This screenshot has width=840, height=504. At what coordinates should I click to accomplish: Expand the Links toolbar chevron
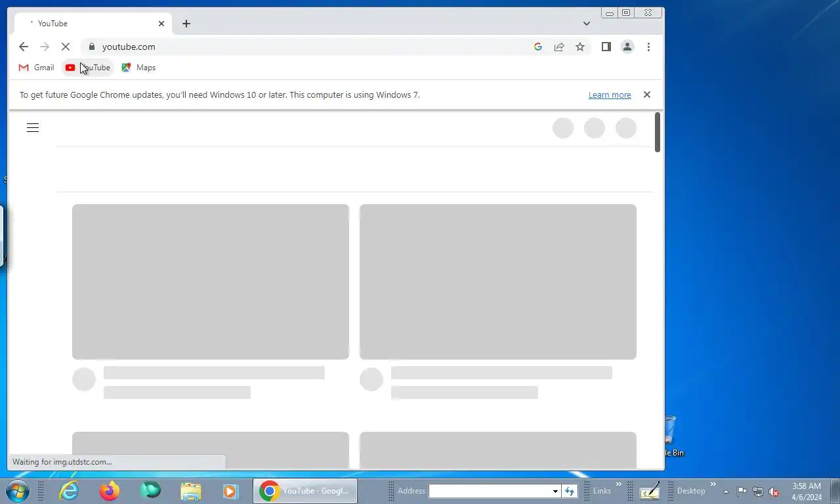point(618,485)
